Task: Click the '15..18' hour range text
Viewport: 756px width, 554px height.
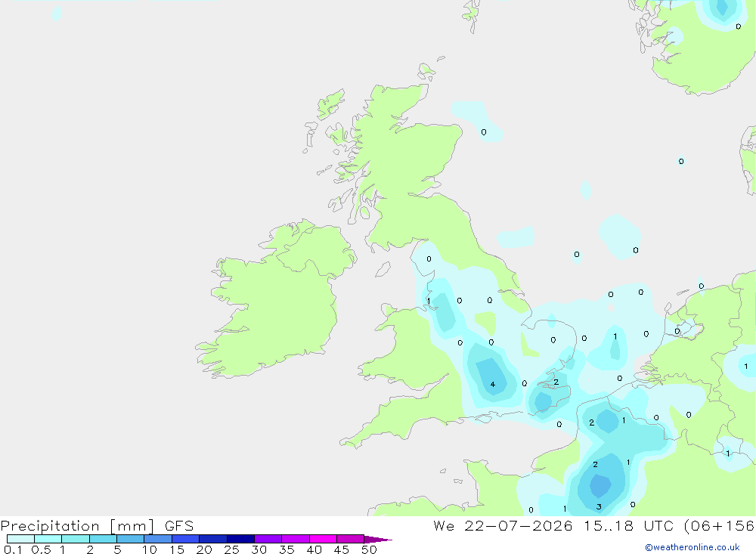Action: pos(609,525)
